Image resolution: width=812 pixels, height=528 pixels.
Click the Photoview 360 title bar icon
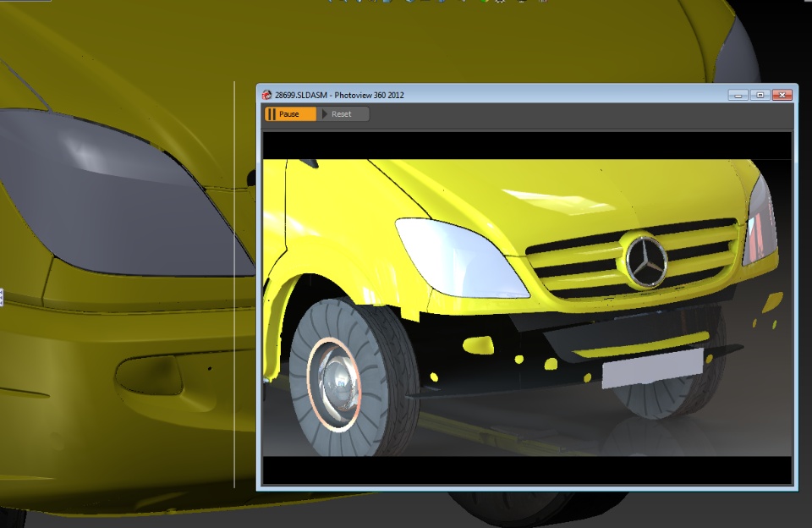(266, 95)
